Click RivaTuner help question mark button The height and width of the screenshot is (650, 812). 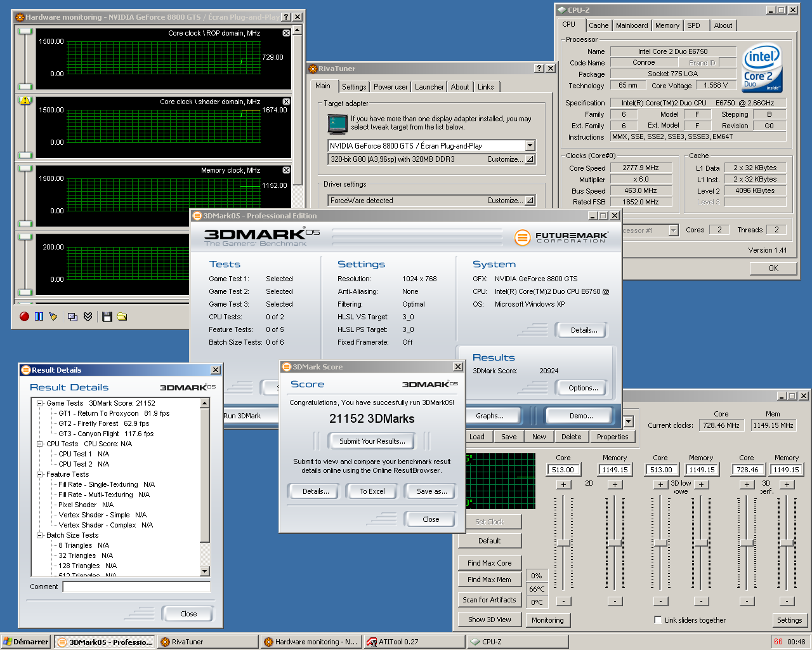(x=539, y=69)
